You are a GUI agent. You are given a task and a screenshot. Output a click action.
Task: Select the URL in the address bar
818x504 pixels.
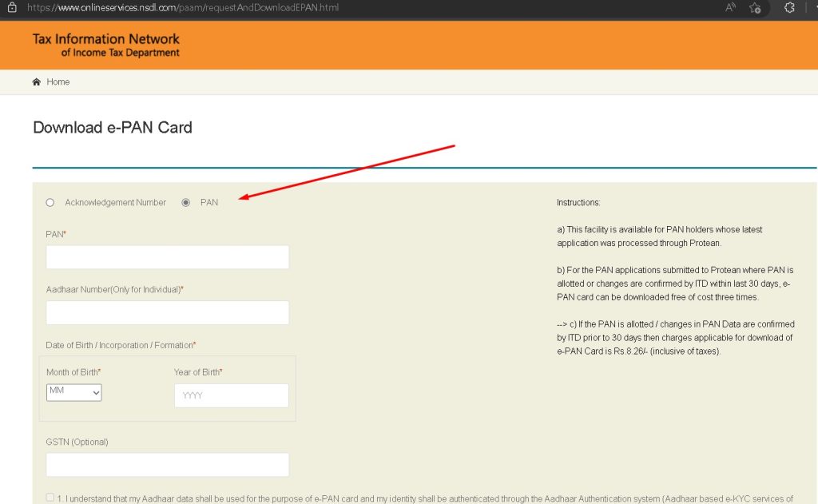184,9
